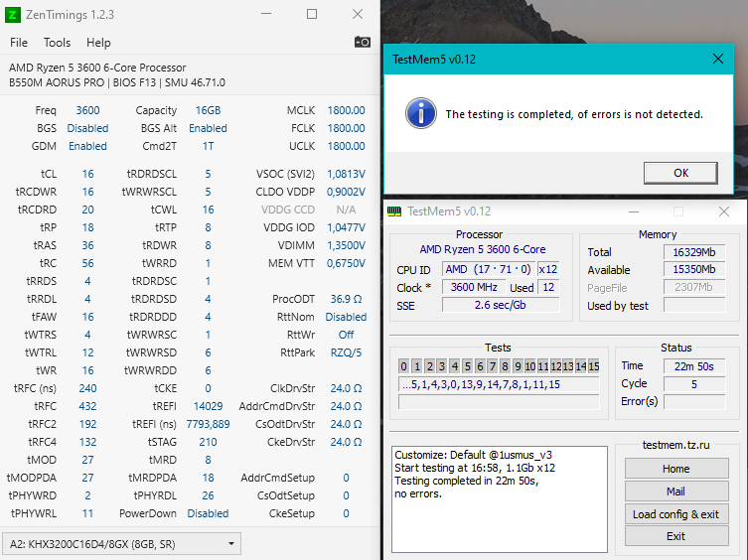Minimize the TestMem5 main window

tap(634, 211)
